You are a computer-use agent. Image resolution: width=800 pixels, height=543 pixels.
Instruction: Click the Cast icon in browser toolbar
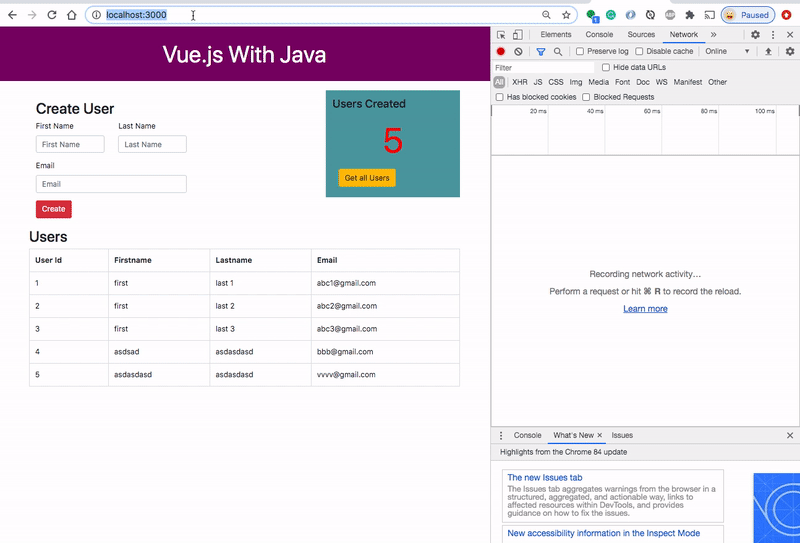[710, 15]
